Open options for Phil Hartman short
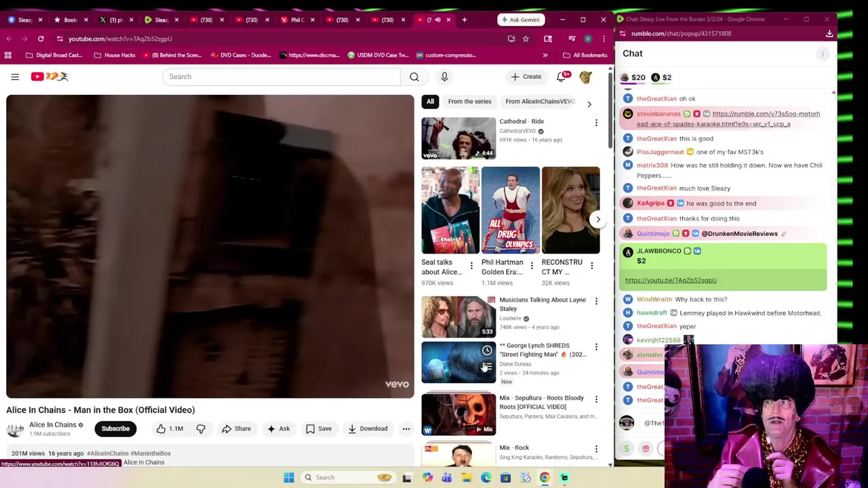The height and width of the screenshot is (488, 868). tap(532, 266)
